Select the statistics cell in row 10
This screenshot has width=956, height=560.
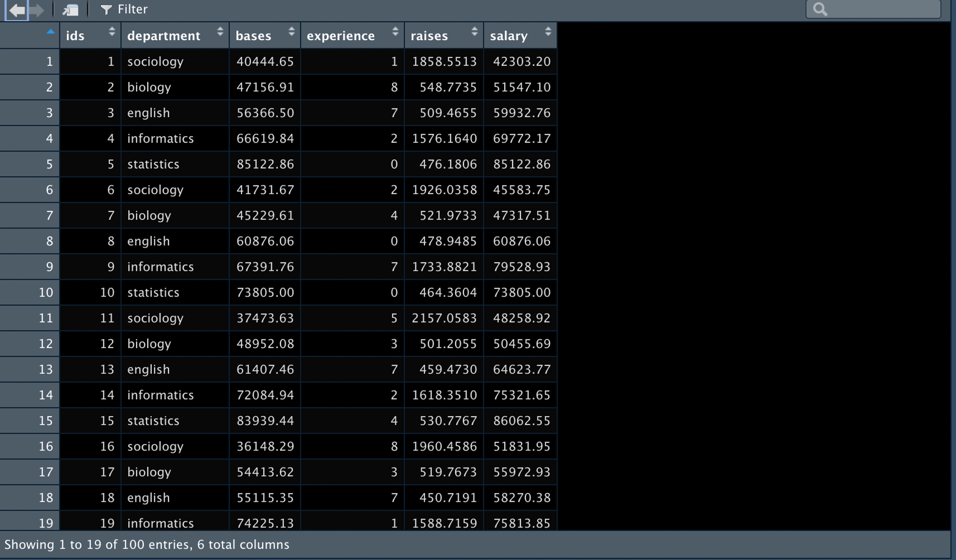(x=153, y=292)
